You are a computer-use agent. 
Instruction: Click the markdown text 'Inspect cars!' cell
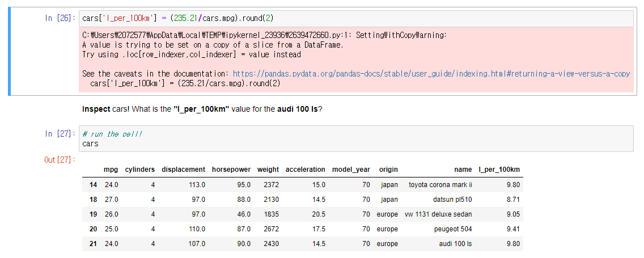(202, 109)
